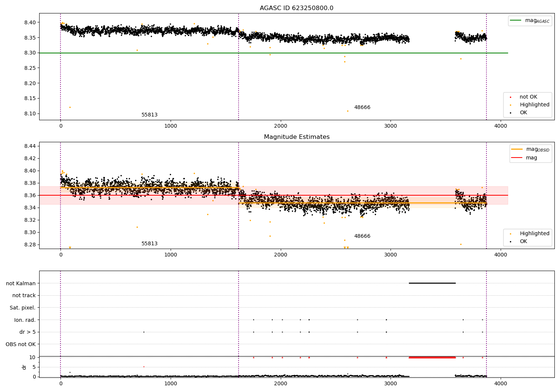560x392 pixels.
Task: Click the mag OBSID legend label
Action: pos(538,149)
